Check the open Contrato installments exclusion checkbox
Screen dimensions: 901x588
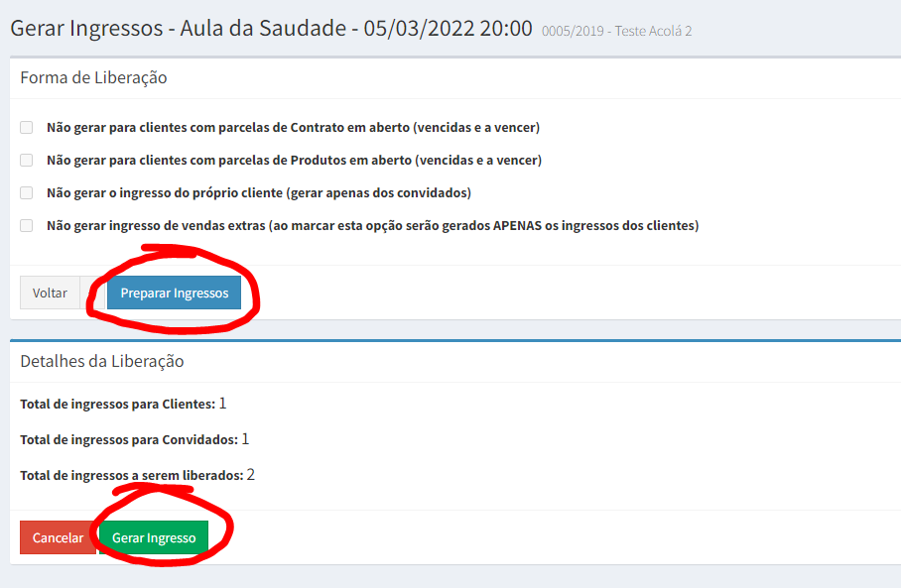click(27, 128)
